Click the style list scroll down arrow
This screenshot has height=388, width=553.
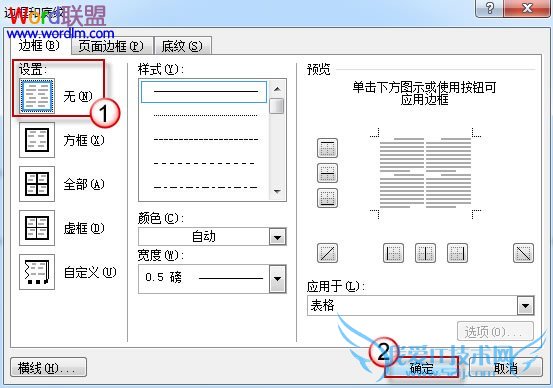(277, 192)
